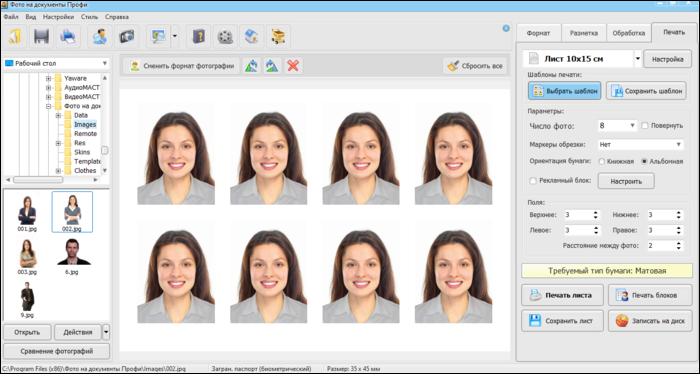Click the blue house toolbar icon
700x374 pixels.
pyautogui.click(x=252, y=37)
